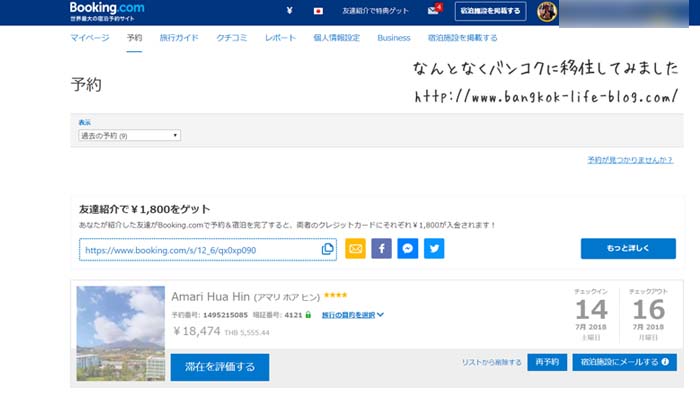This screenshot has width=700, height=394.
Task: Expand 旅行の目的を選択 dropdown
Action: (352, 315)
